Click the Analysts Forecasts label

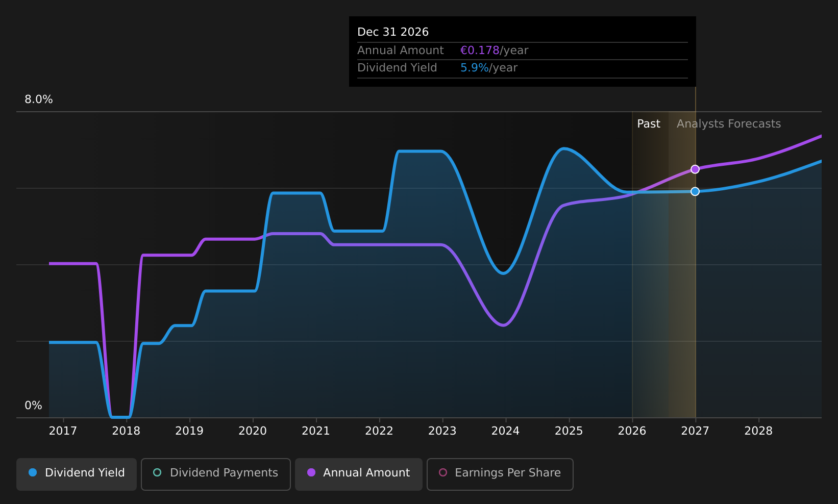point(729,124)
